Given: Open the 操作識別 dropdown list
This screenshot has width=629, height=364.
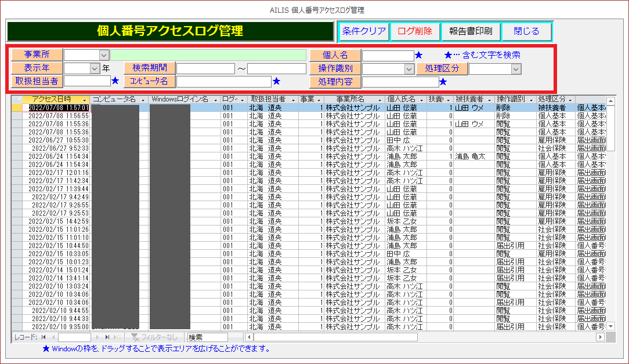Looking at the screenshot, I should click(x=409, y=69).
